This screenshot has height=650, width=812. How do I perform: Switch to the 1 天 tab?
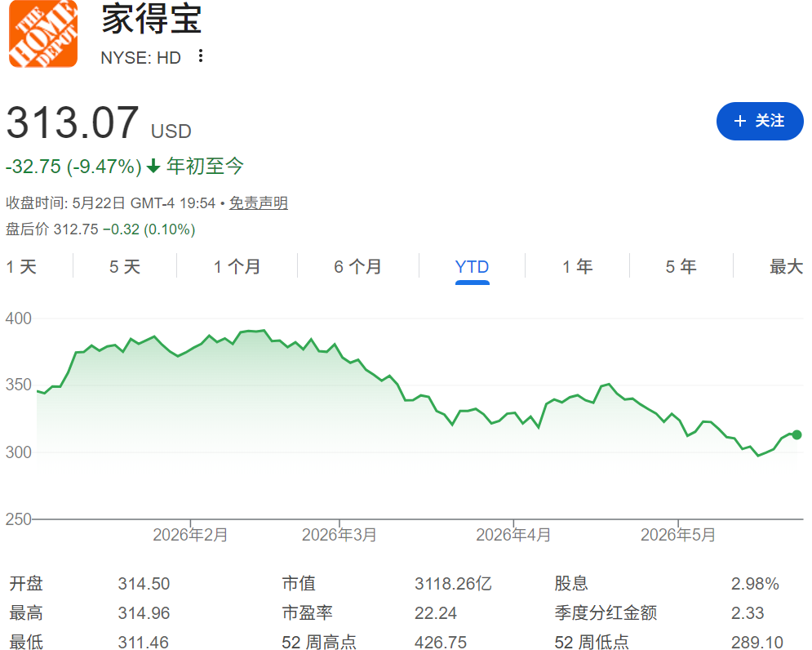[21, 267]
